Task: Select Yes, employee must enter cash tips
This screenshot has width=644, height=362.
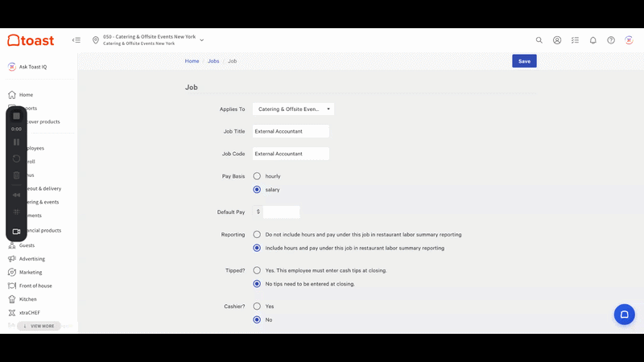Action: pyautogui.click(x=257, y=270)
